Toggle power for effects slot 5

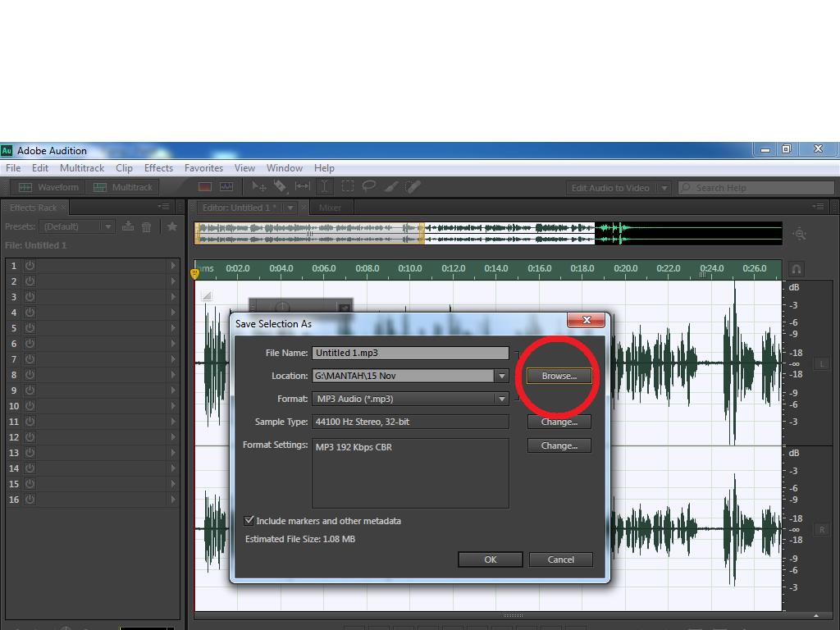(x=30, y=328)
